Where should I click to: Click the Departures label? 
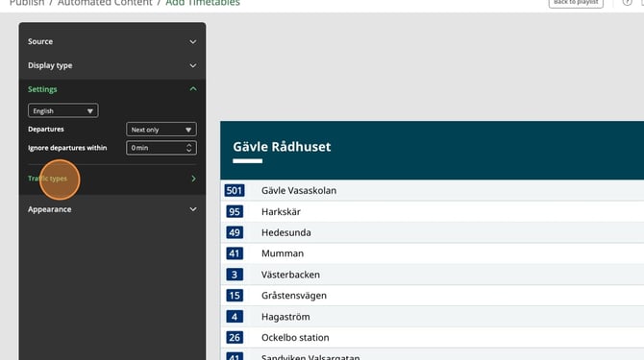click(46, 130)
